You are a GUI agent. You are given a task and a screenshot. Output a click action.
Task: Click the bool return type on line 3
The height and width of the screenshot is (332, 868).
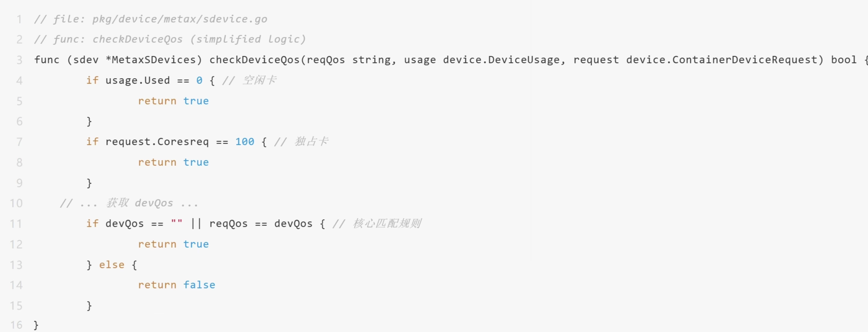point(844,60)
